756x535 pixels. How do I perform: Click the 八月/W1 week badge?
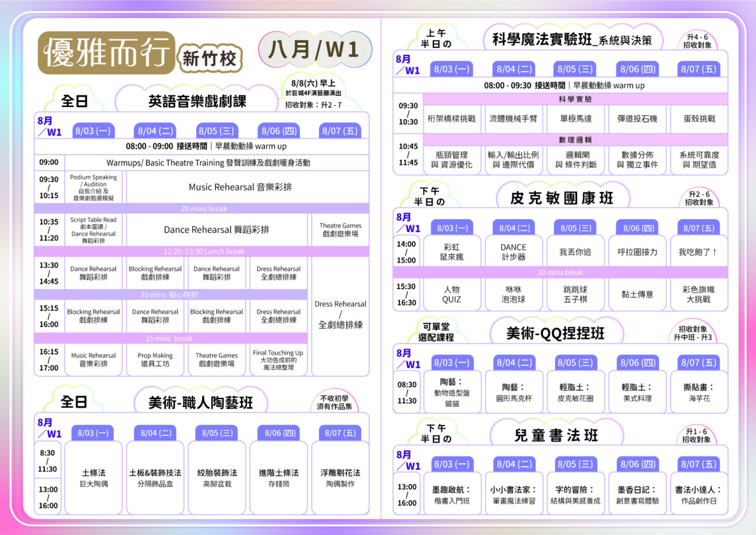click(x=314, y=50)
